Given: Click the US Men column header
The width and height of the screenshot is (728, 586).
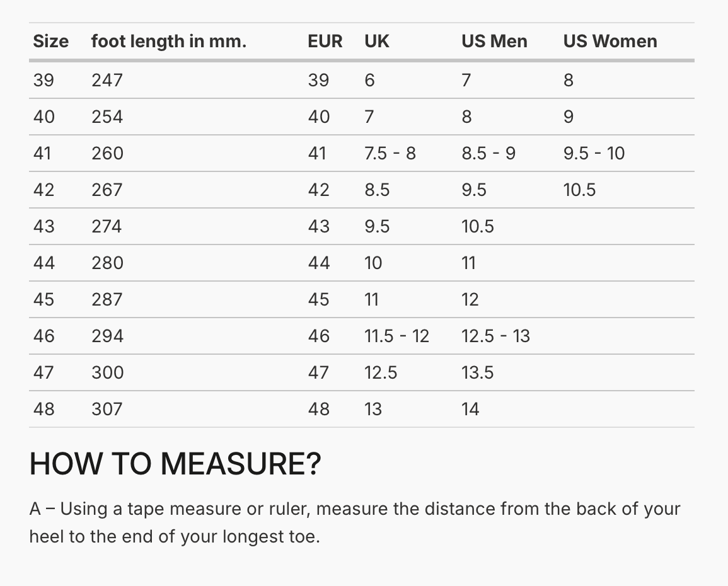Looking at the screenshot, I should 494,42.
